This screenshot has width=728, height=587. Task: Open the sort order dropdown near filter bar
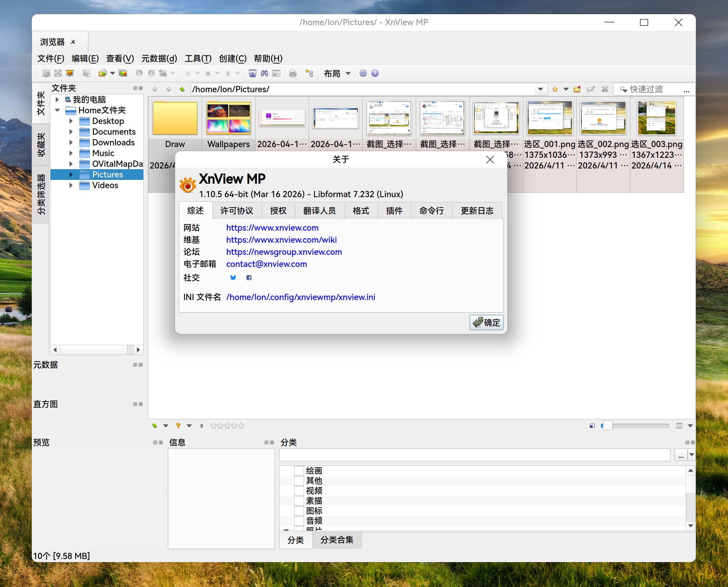point(166,426)
